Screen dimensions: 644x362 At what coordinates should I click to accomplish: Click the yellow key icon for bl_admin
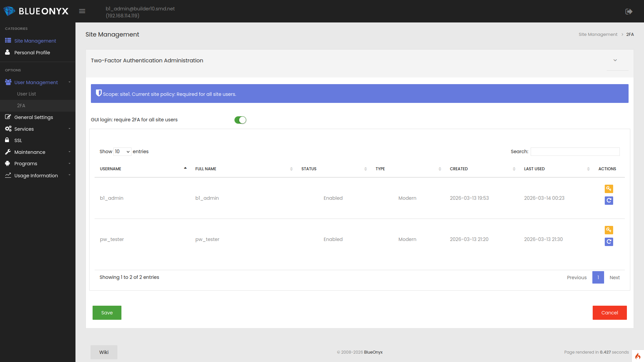(609, 189)
